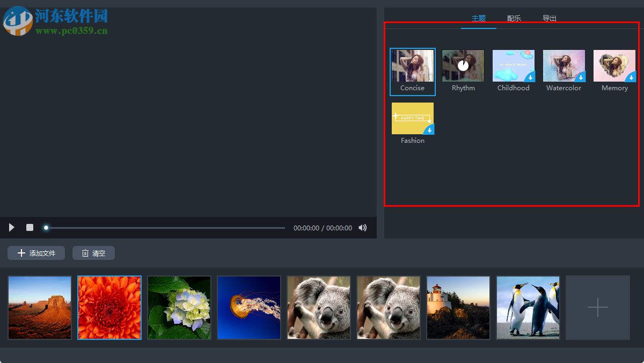Select the Fashion theme thumbnail
The height and width of the screenshot is (363, 644).
[413, 118]
